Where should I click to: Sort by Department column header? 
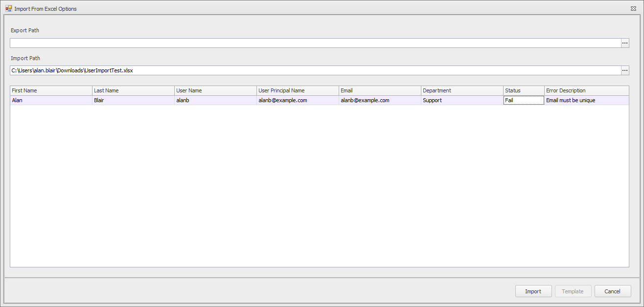[462, 90]
